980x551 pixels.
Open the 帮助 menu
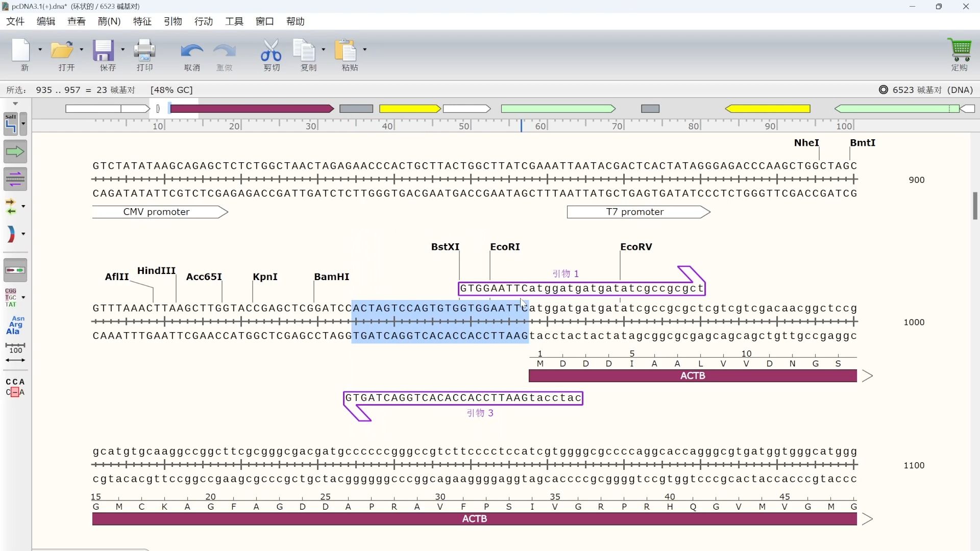point(296,21)
